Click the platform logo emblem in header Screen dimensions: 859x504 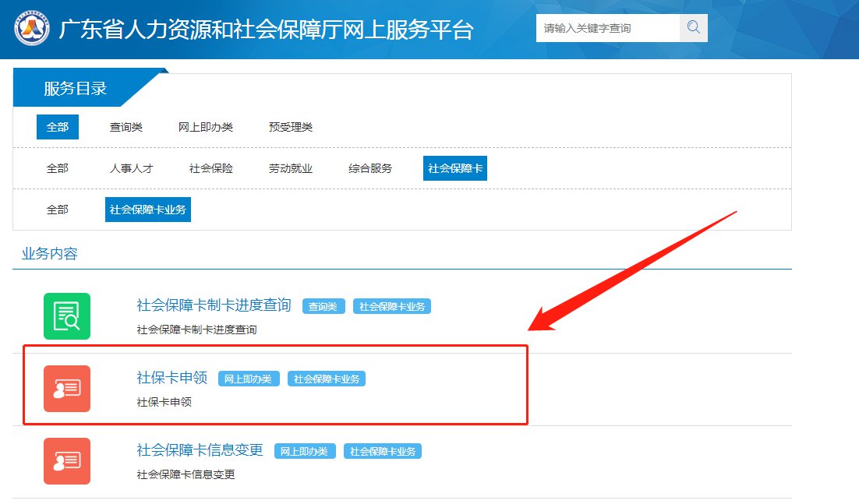(x=32, y=29)
